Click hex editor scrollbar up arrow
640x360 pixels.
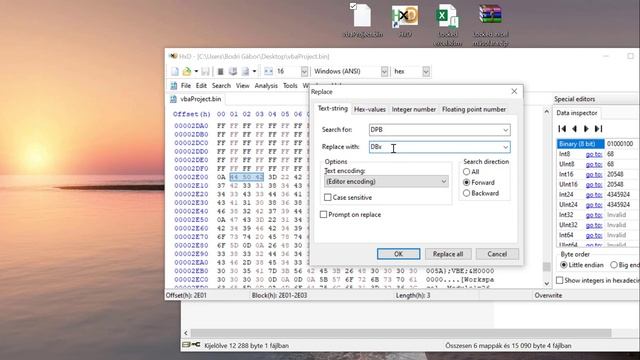tap(547, 111)
